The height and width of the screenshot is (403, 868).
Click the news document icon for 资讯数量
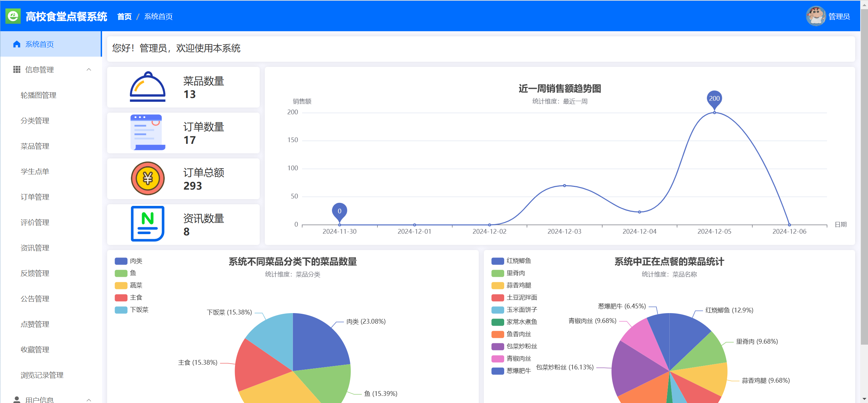147,224
